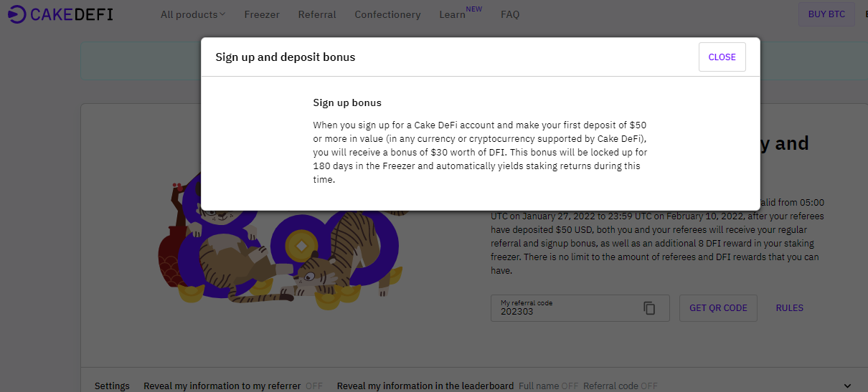The width and height of the screenshot is (868, 392).
Task: Open the Confectionery menu item
Action: click(387, 14)
